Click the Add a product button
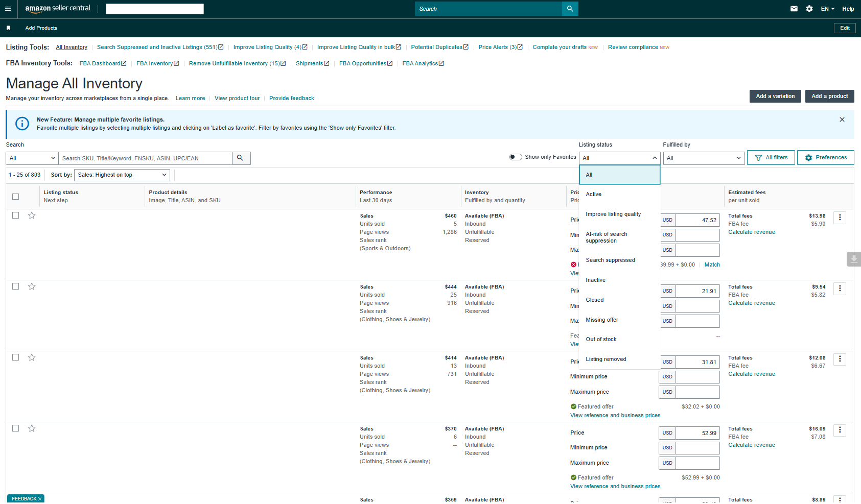Viewport: 861px width, 504px height. [x=830, y=96]
